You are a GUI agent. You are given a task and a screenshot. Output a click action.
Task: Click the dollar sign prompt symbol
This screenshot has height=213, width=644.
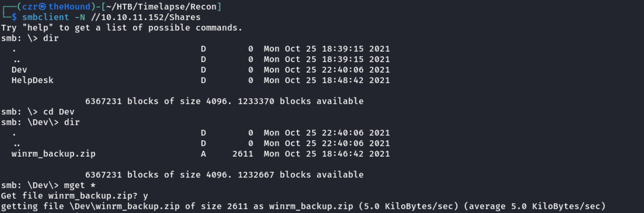14,17
